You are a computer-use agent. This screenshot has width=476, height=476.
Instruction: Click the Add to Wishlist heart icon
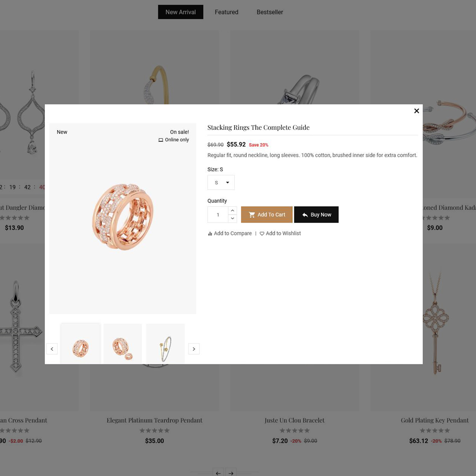click(x=262, y=233)
